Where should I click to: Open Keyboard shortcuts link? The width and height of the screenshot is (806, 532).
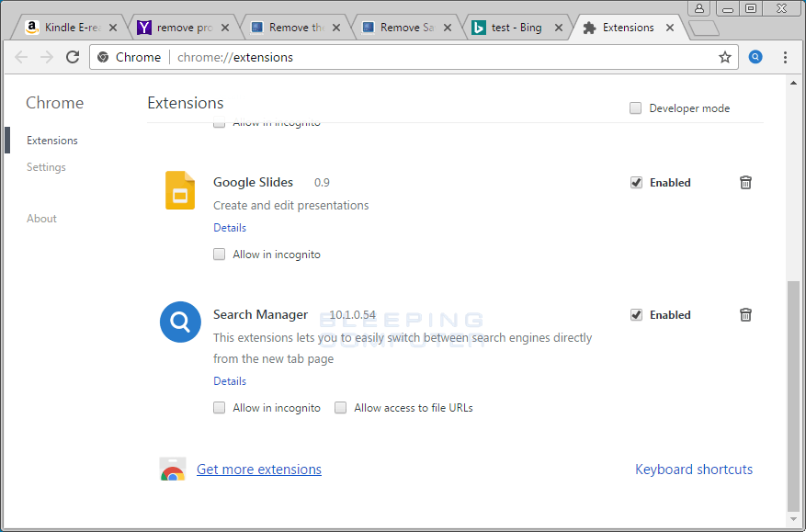694,470
